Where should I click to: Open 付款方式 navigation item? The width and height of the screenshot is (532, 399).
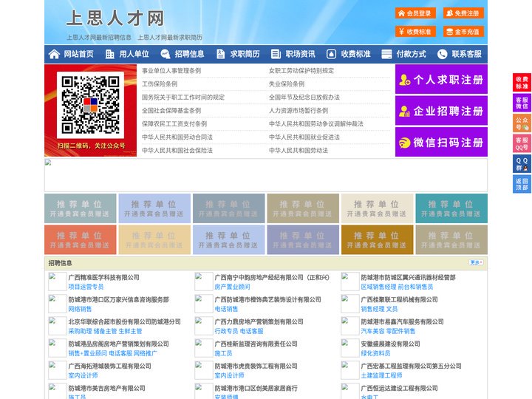[412, 54]
